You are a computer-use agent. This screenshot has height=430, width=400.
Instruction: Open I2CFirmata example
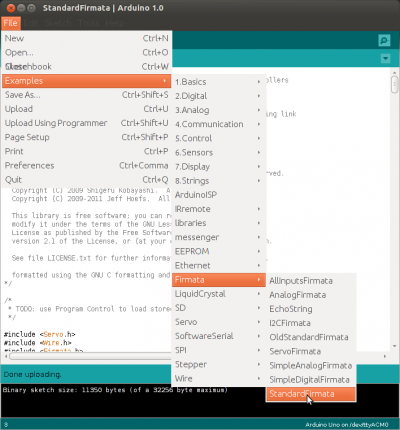(x=311, y=323)
